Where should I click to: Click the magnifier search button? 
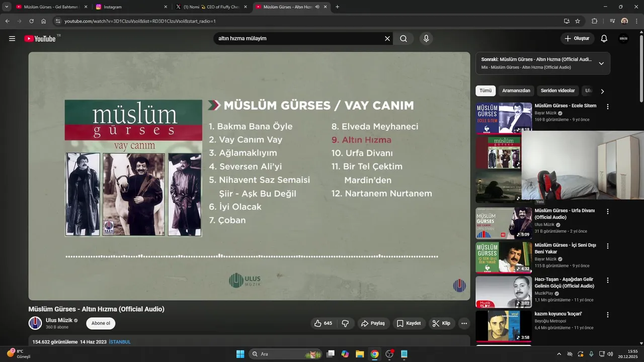[x=404, y=39]
